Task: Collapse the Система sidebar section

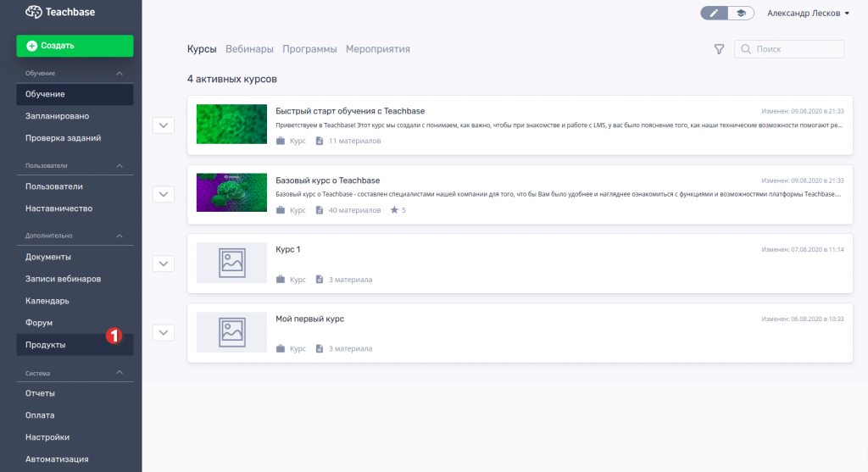Action: (x=119, y=372)
